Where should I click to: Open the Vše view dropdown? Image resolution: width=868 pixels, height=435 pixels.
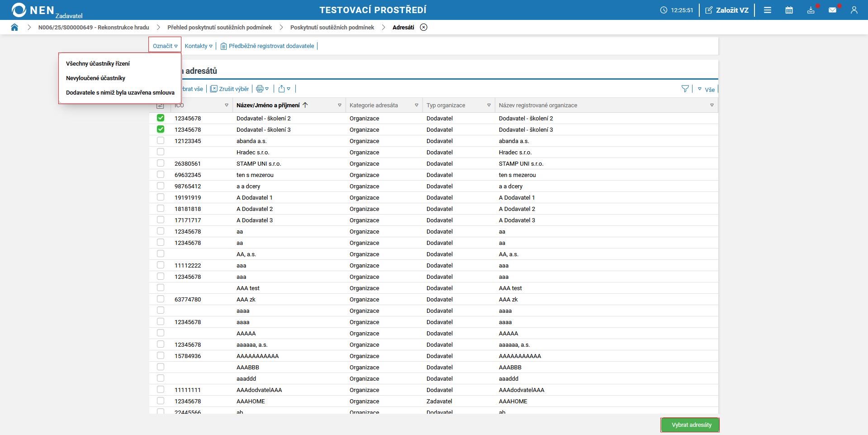click(707, 89)
